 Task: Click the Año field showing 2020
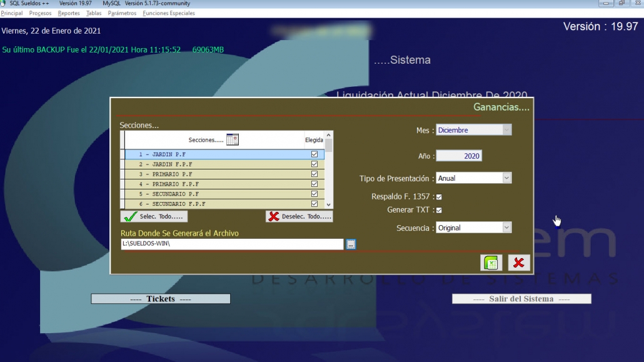click(459, 156)
